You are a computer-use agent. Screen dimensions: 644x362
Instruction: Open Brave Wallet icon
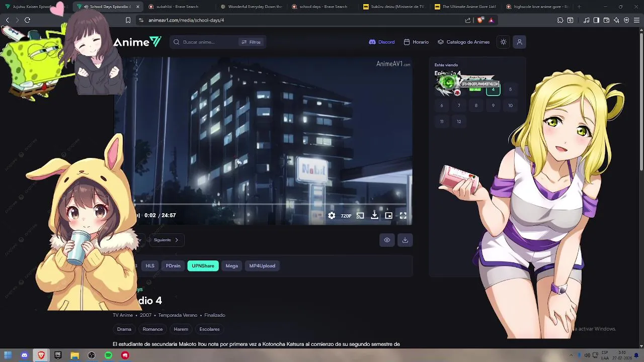click(606, 20)
